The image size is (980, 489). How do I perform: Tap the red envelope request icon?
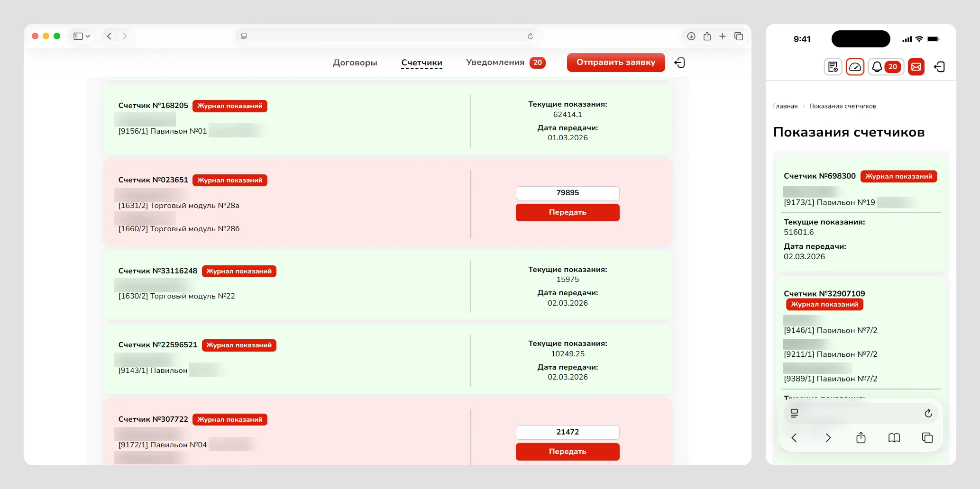point(916,67)
